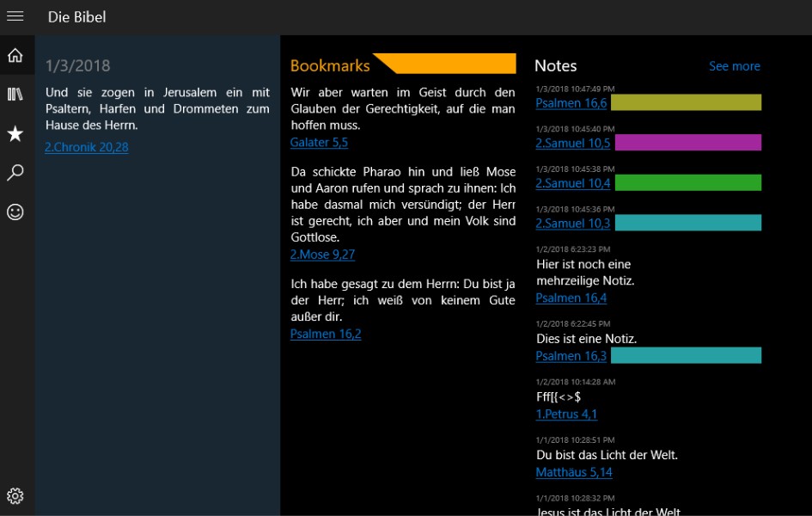Open the search magnifier icon
This screenshot has height=516, width=812.
click(x=15, y=173)
